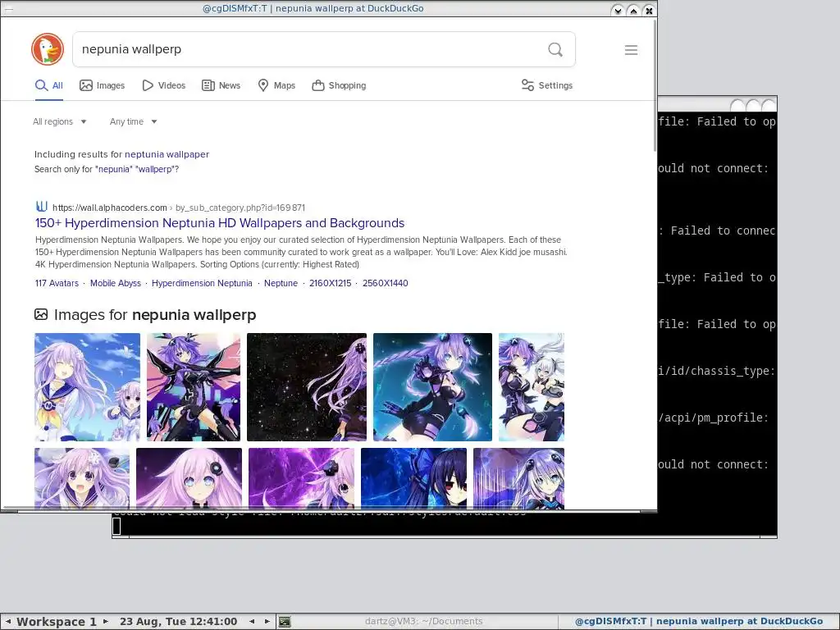Open the Neptune sitelink
Screen dimensions: 840x630
[281, 283]
